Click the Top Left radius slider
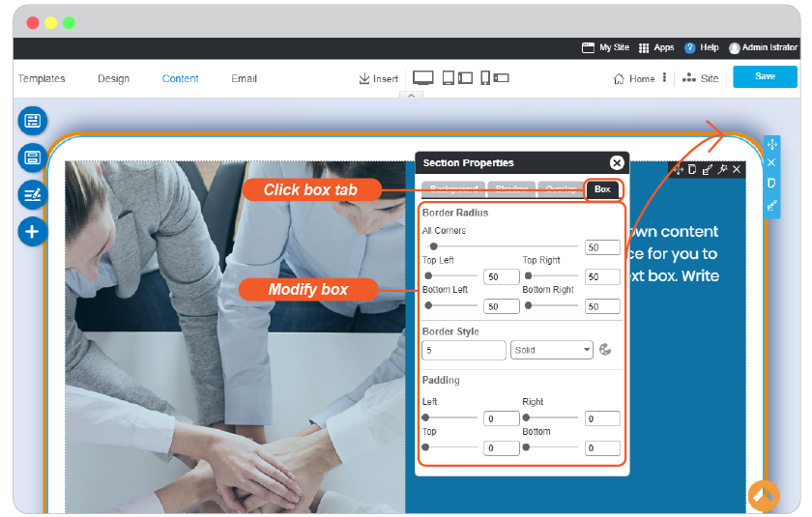Screen dimensions: 812x517 [451, 275]
